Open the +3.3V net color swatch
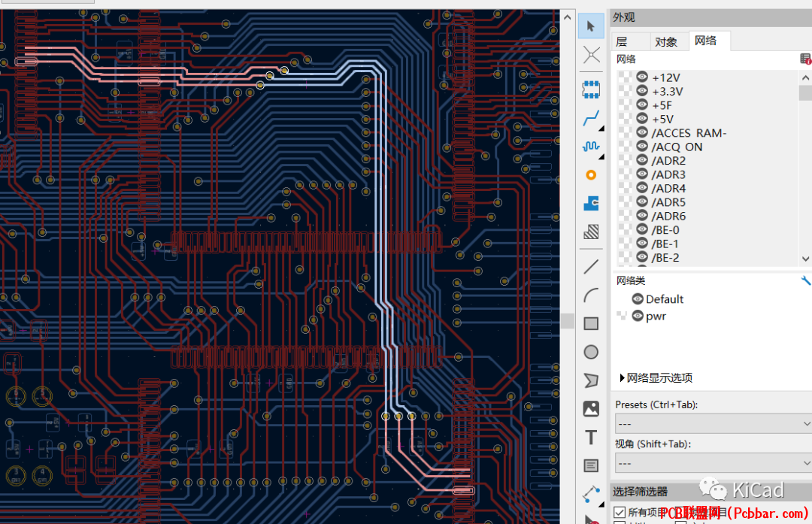The image size is (812, 524). click(626, 91)
